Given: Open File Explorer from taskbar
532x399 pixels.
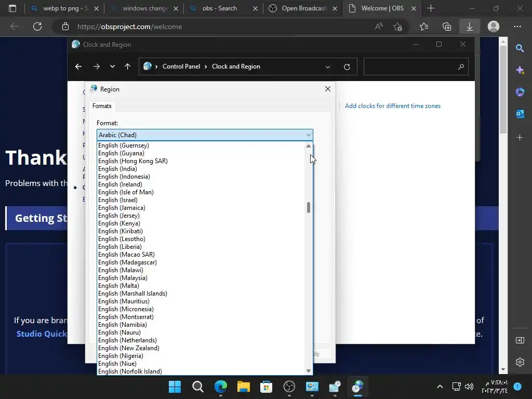Looking at the screenshot, I should [243, 387].
